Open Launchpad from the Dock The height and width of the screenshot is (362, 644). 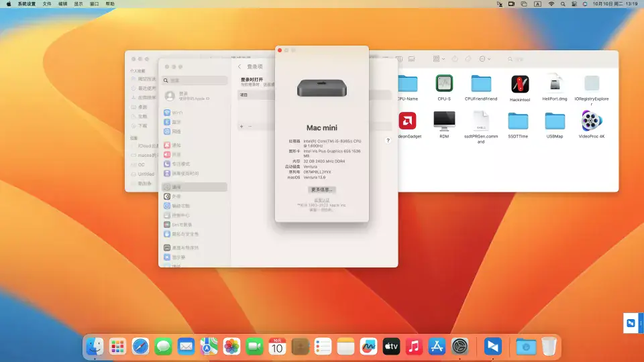tap(117, 347)
